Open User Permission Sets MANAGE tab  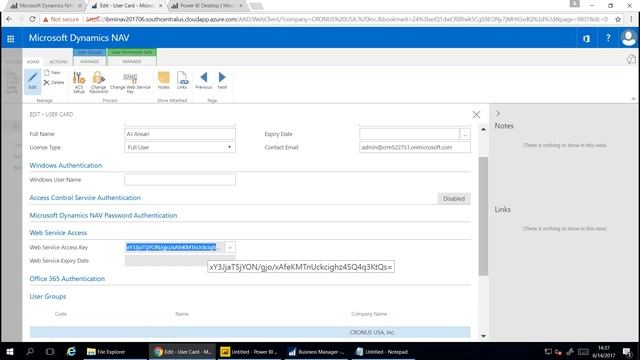point(132,61)
